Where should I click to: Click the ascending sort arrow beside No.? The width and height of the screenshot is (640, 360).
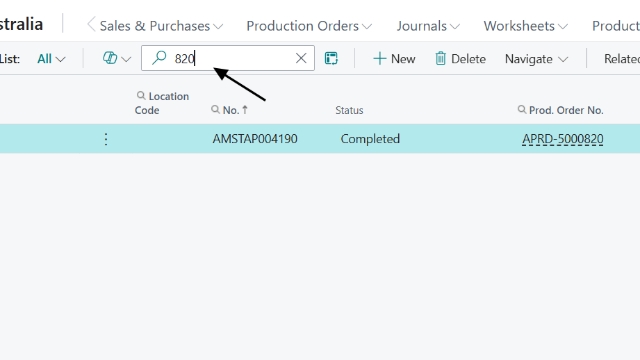(x=245, y=109)
